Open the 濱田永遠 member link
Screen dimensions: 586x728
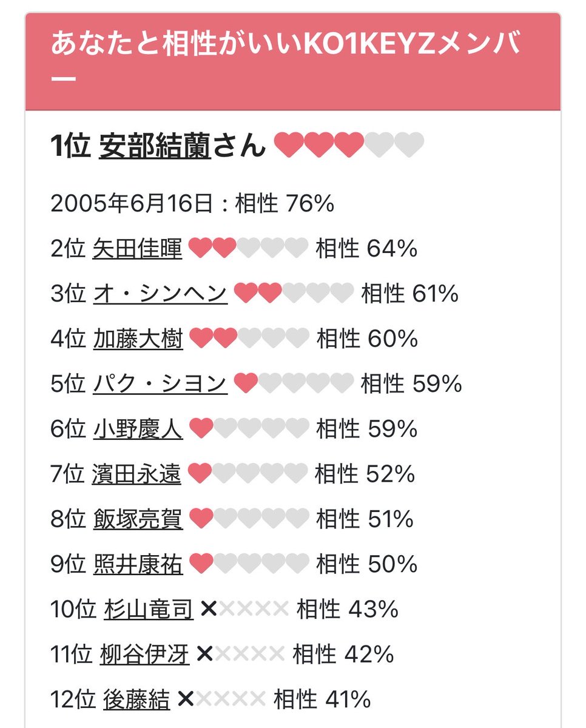tap(136, 474)
